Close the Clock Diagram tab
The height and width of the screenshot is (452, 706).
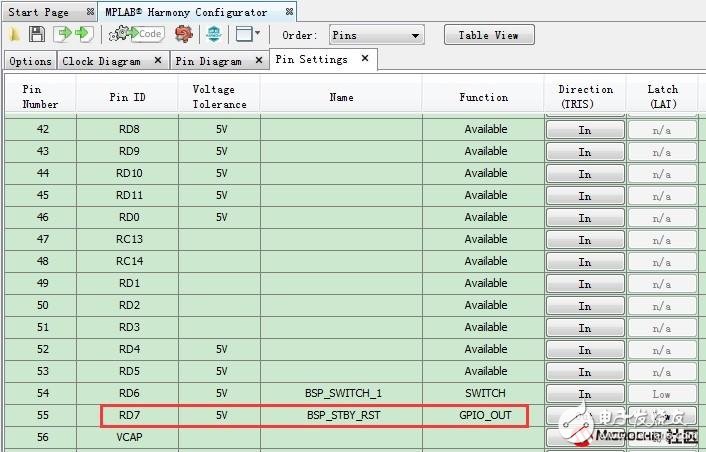click(x=157, y=61)
